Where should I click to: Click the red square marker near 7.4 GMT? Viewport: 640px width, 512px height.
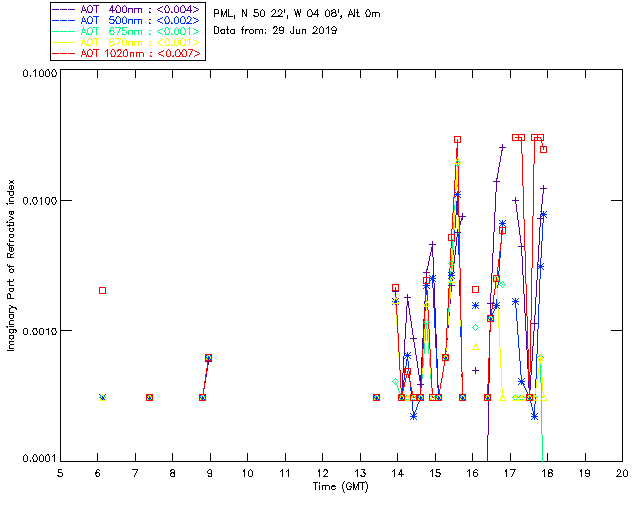[x=149, y=397]
